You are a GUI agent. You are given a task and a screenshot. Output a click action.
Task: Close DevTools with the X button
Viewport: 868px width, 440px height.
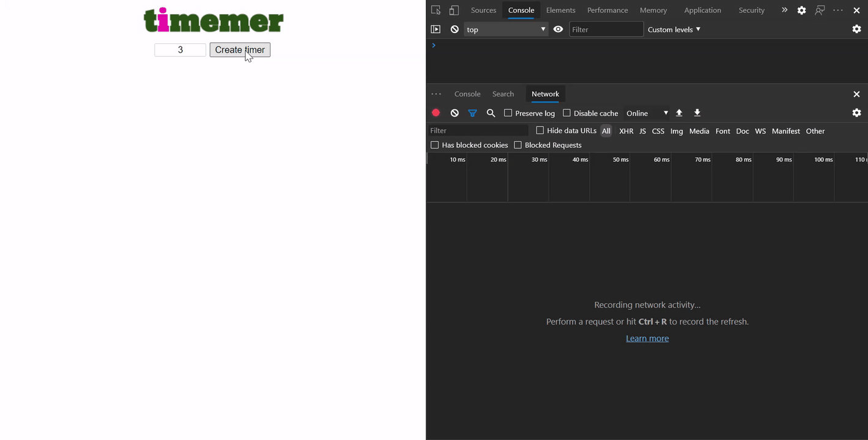tap(856, 10)
